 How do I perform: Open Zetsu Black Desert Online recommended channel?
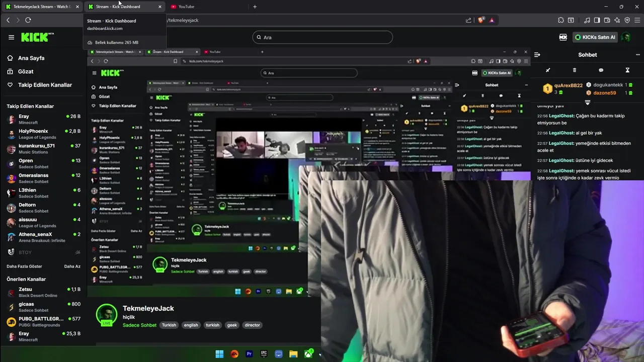pos(43,292)
